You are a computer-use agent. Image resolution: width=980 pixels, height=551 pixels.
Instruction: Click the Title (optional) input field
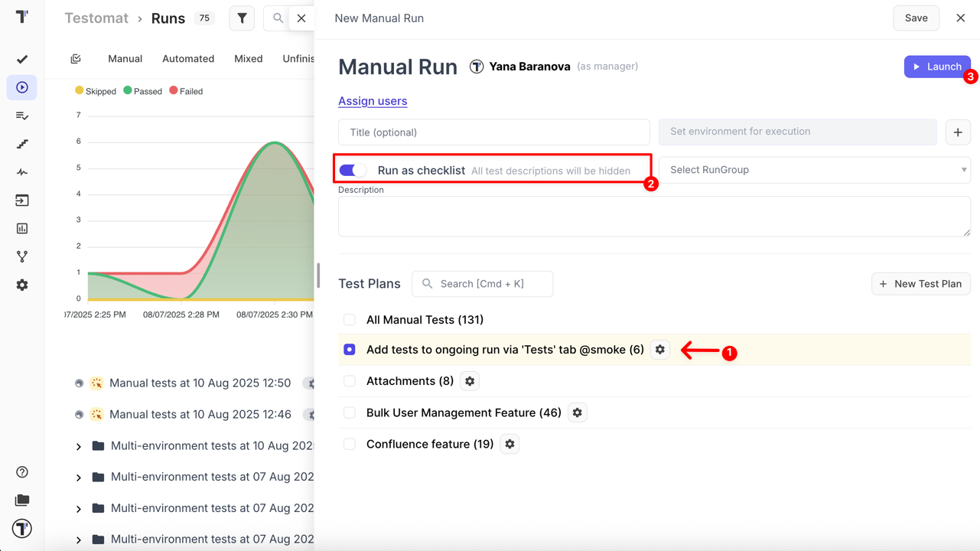[493, 132]
